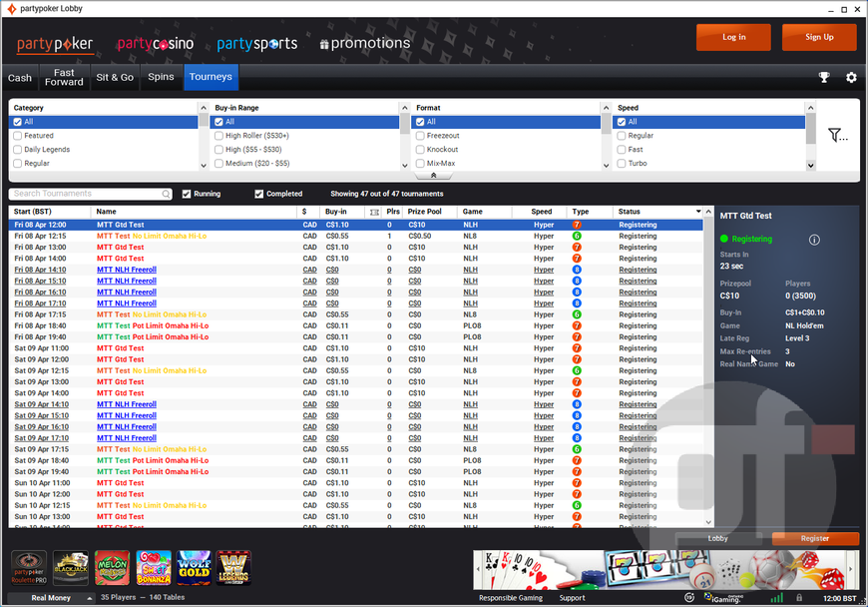
Task: Click the promotional cards and dice banner
Action: (x=664, y=569)
